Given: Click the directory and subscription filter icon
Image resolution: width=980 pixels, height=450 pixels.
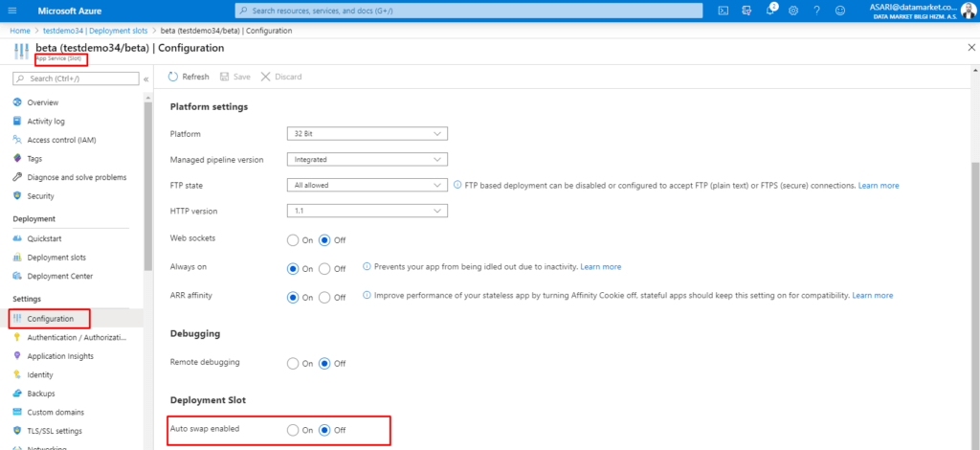Looking at the screenshot, I should 747,11.
